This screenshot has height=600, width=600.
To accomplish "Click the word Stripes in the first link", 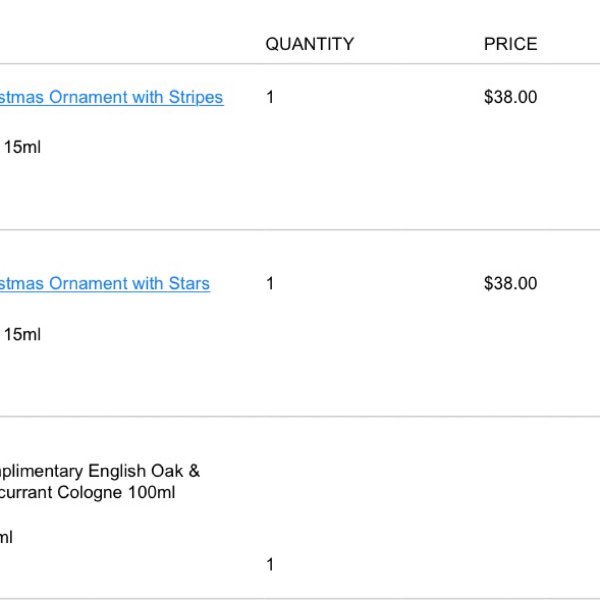I will (x=196, y=98).
